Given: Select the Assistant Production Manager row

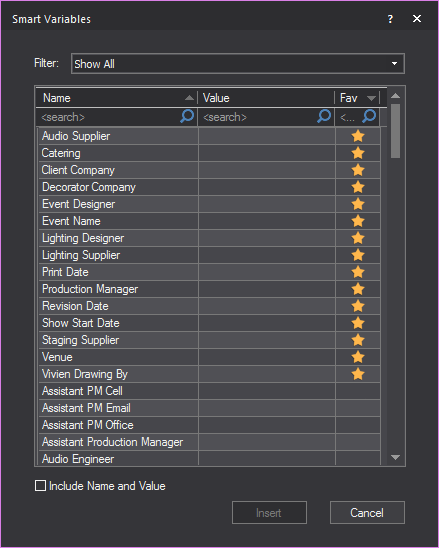Looking at the screenshot, I should [209, 442].
